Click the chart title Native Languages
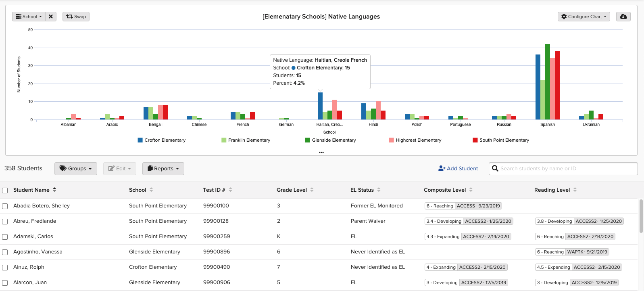644x291 pixels. [321, 17]
